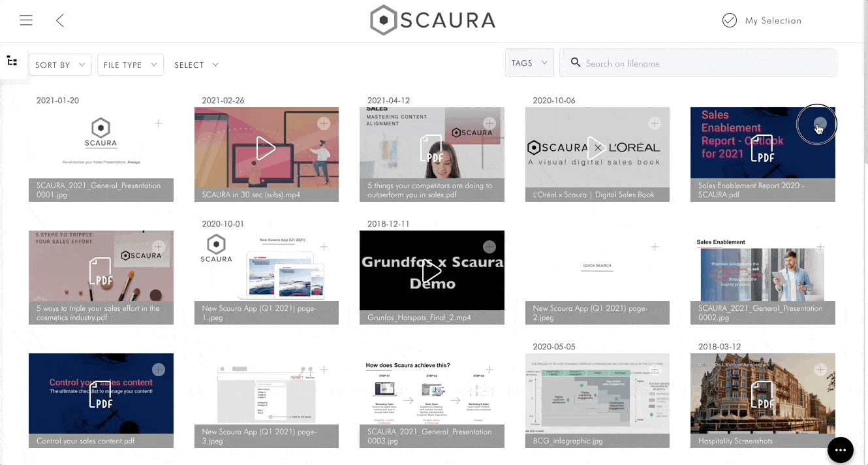
Task: Add New Scaura App page-2.jpeg via plus icon
Action: point(655,247)
